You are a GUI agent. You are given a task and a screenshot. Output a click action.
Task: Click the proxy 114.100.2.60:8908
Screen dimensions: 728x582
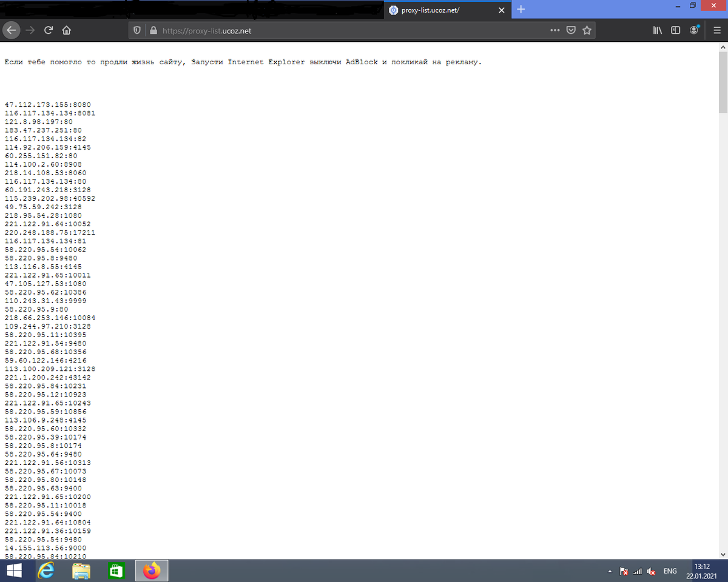(x=43, y=164)
